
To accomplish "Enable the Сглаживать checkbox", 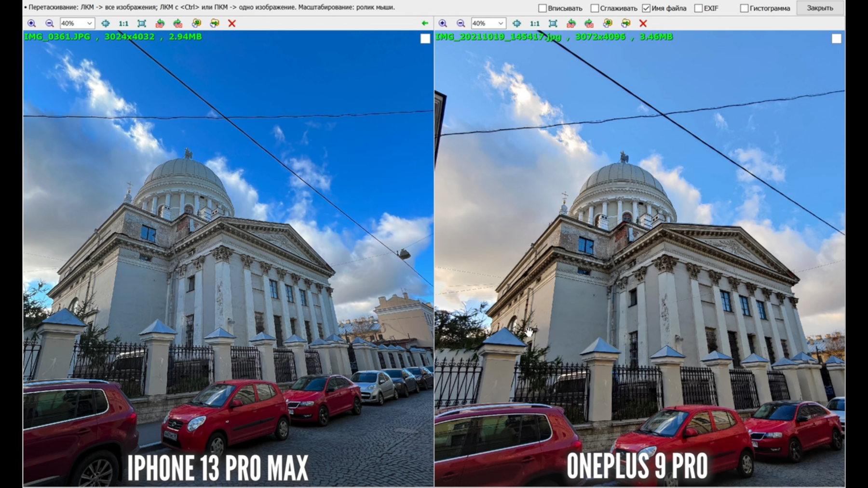I will (x=595, y=8).
